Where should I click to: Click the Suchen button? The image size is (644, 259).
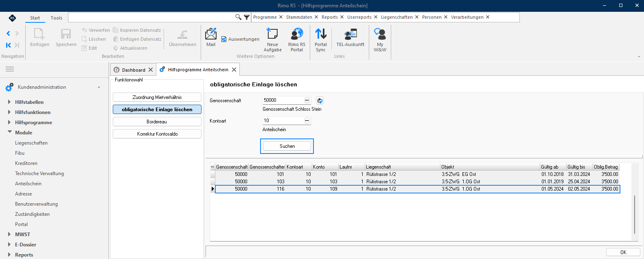click(x=287, y=146)
